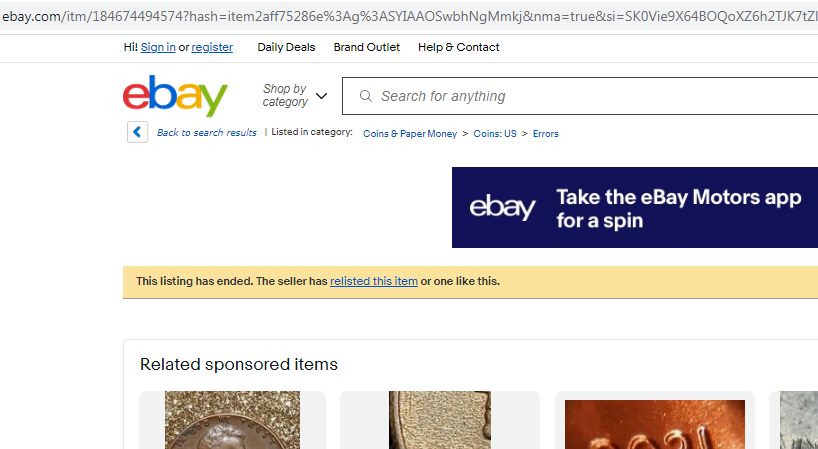Click the back arrow icon button

point(137,132)
